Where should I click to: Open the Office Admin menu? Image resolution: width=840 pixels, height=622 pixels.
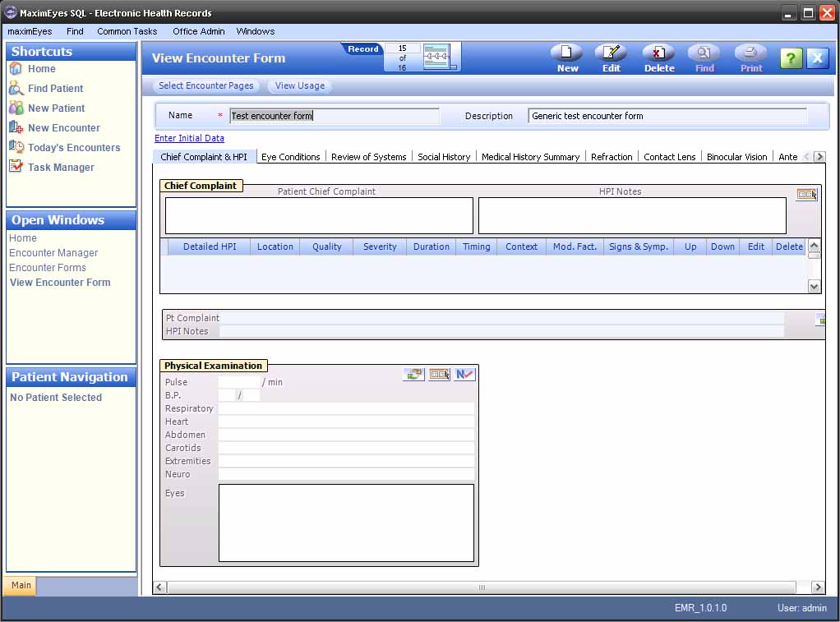pos(199,31)
